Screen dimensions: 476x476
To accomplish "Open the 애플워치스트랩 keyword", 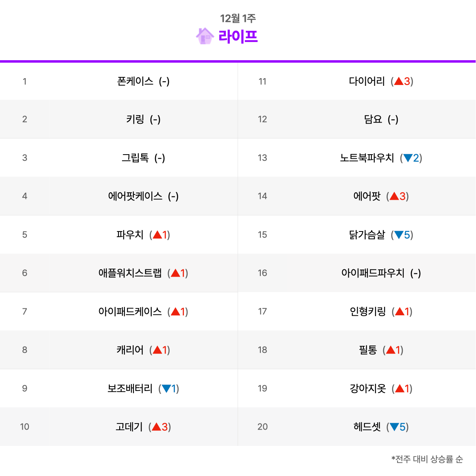I will pos(130,273).
